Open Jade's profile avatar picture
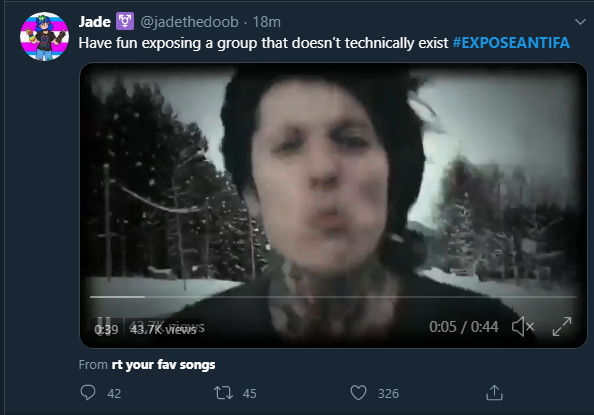Image resolution: width=594 pixels, height=415 pixels. click(x=44, y=36)
